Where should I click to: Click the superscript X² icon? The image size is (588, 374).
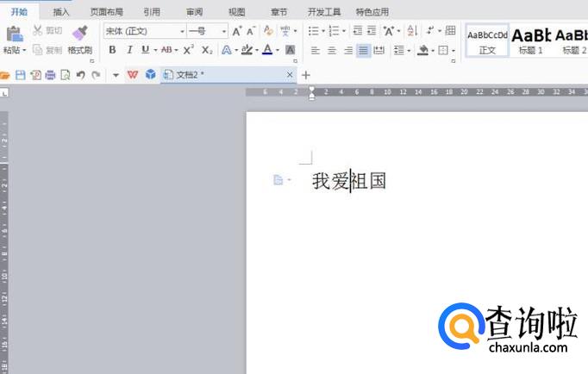[188, 50]
